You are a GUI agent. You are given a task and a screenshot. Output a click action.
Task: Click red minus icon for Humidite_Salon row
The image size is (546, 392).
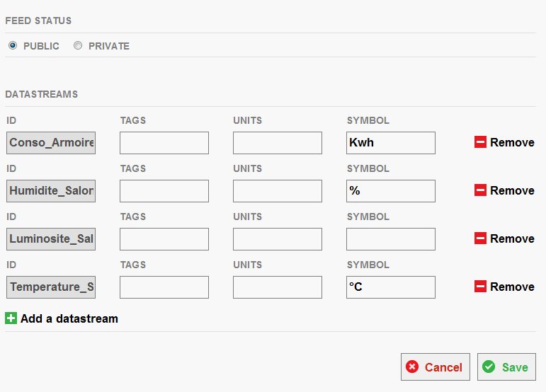click(480, 190)
